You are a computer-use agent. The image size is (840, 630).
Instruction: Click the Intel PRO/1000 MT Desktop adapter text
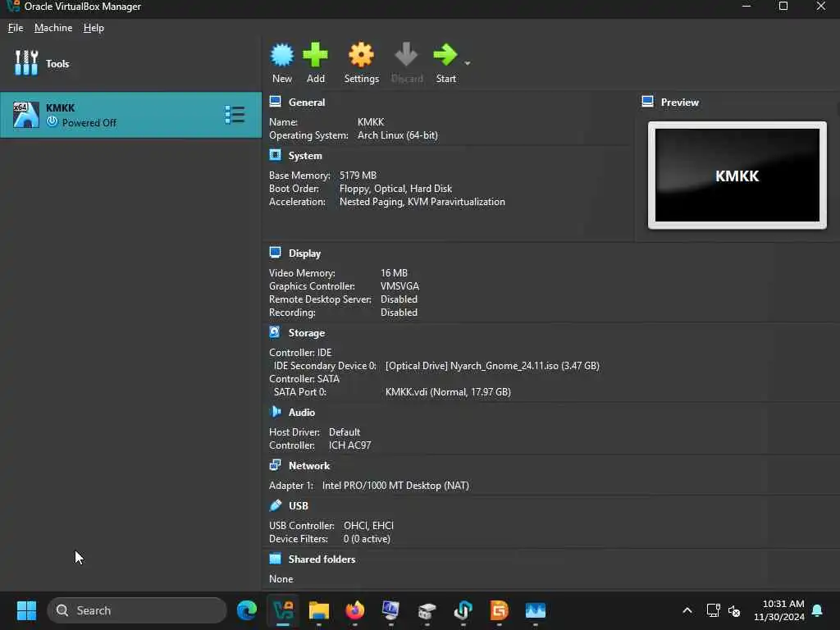click(395, 486)
